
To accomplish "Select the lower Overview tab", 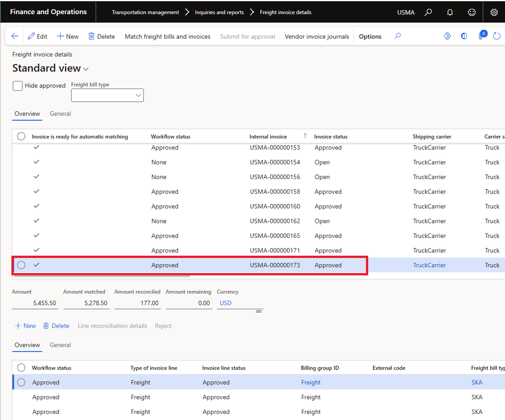I will click(27, 345).
